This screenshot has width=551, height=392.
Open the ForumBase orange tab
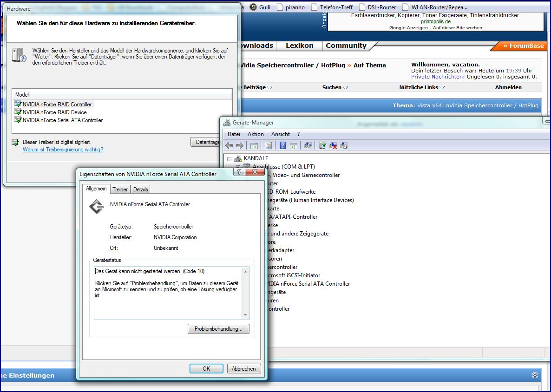[x=518, y=46]
